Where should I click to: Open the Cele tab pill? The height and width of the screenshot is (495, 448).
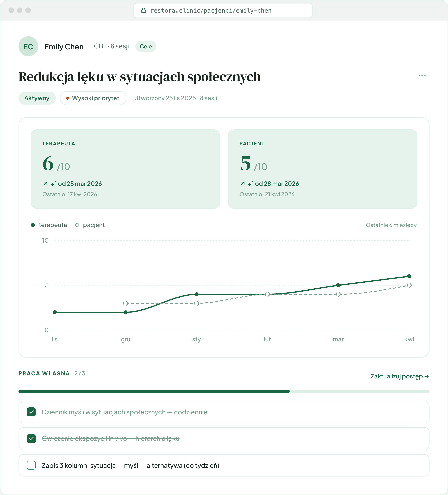(x=146, y=46)
